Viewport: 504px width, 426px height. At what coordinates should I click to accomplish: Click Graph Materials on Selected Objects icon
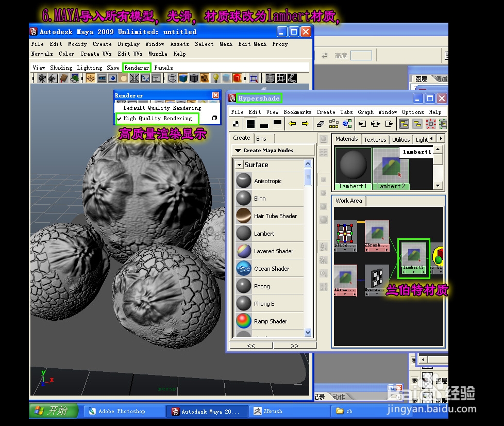(347, 124)
